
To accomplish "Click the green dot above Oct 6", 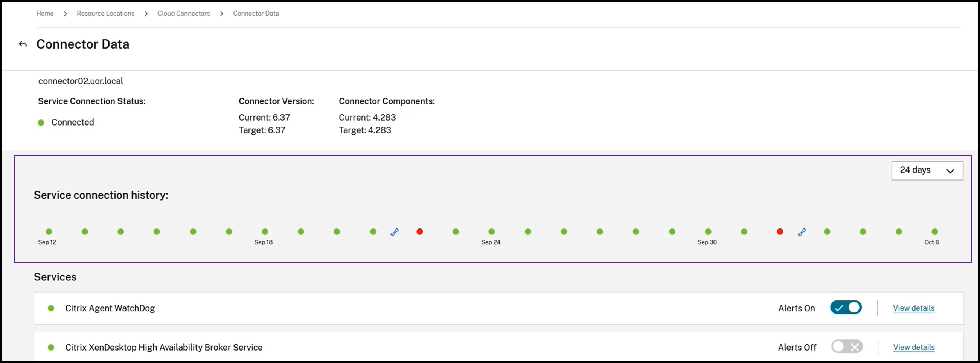I will [x=935, y=231].
